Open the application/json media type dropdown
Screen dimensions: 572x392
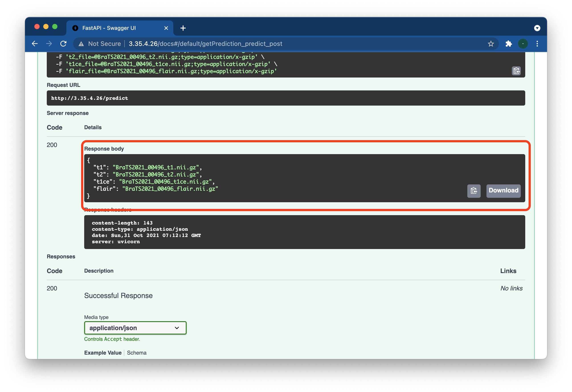(135, 328)
